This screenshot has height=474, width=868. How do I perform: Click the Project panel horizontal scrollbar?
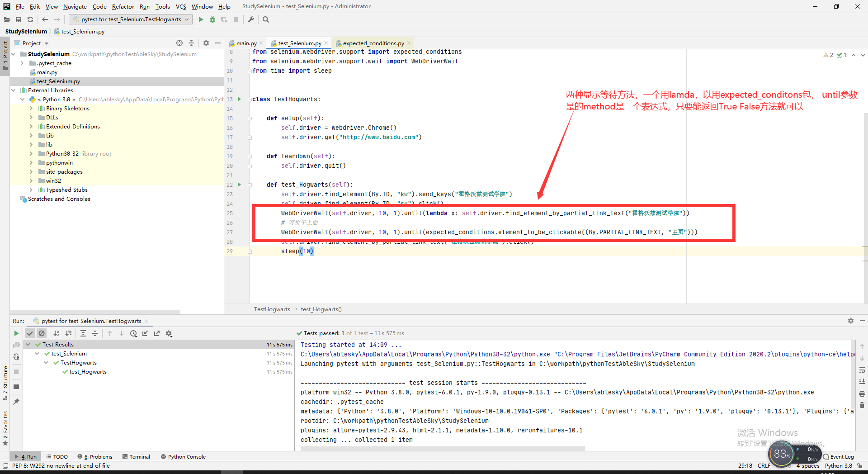point(95,312)
